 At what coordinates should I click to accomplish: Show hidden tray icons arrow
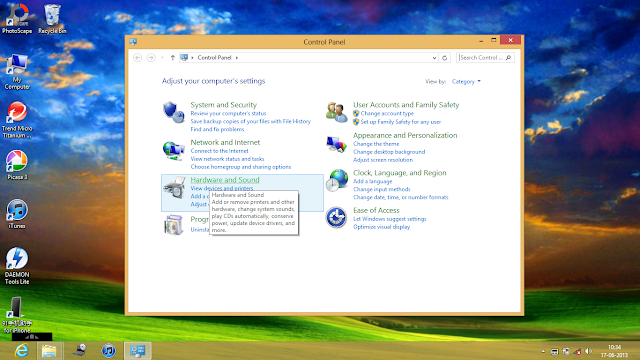tap(543, 351)
